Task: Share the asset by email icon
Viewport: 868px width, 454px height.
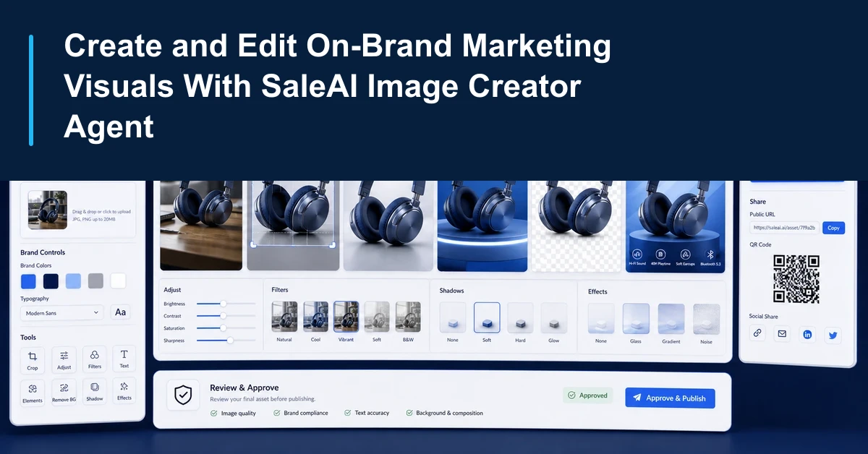Action: (781, 334)
